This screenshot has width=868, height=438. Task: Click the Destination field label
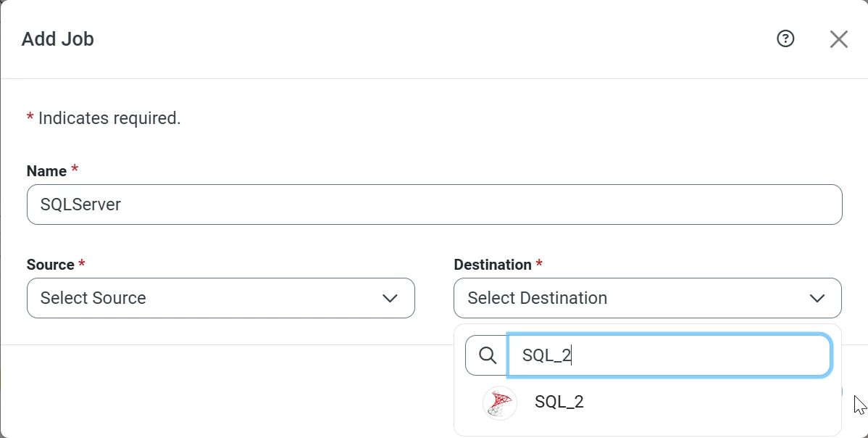pyautogui.click(x=493, y=265)
